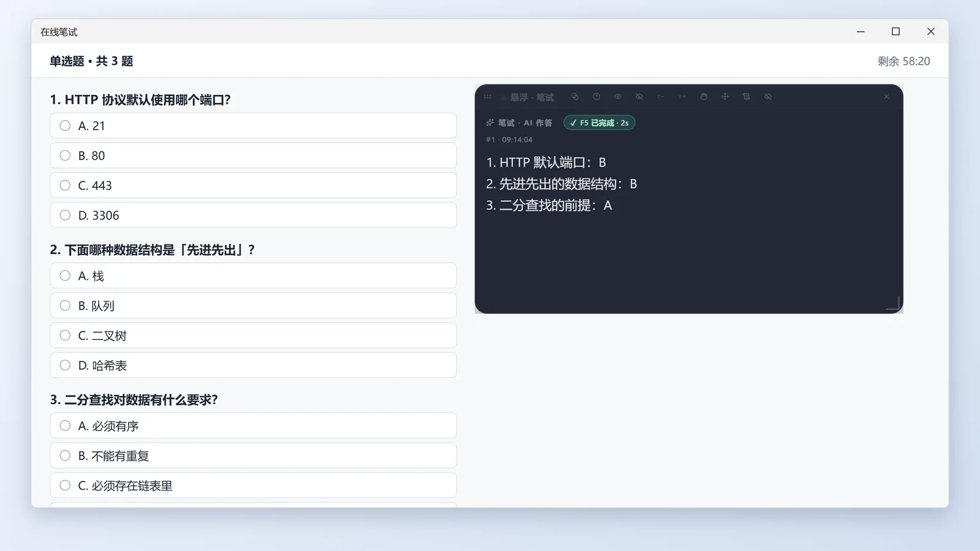The image size is (980, 551).
Task: Select the hand tool icon in floating toolbar
Action: click(x=703, y=97)
